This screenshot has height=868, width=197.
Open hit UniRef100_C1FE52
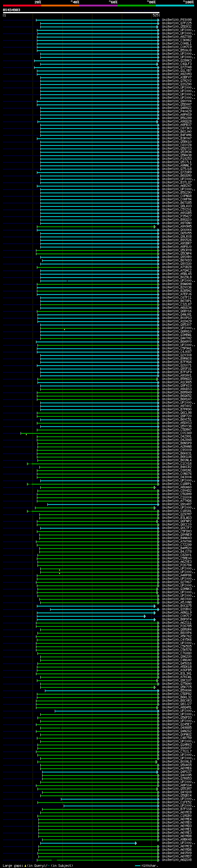[176, 802]
